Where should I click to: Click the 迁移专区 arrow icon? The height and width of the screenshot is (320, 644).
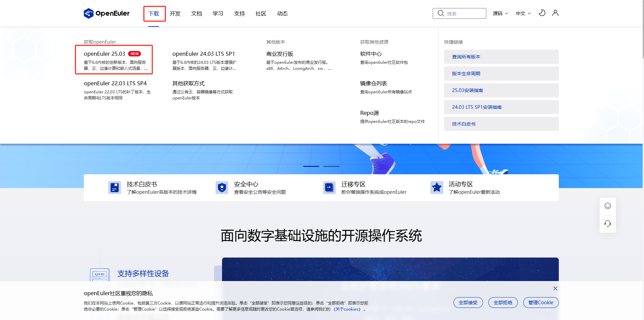point(329,187)
